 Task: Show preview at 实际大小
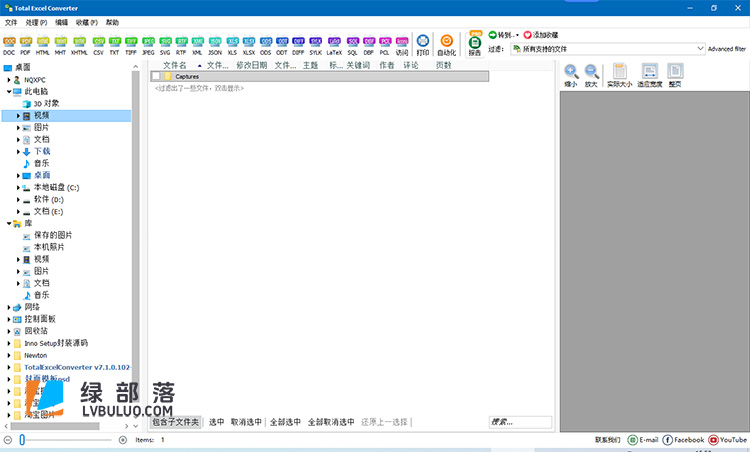pos(619,76)
